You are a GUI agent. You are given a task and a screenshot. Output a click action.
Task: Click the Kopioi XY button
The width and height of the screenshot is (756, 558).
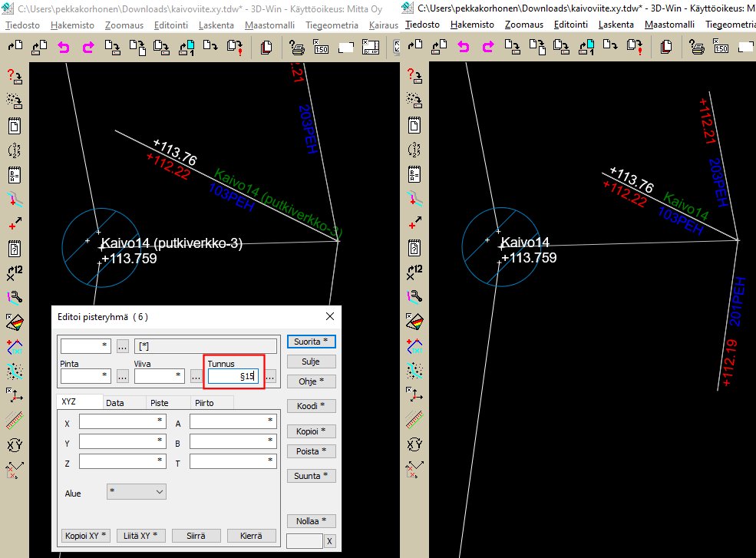(85, 536)
